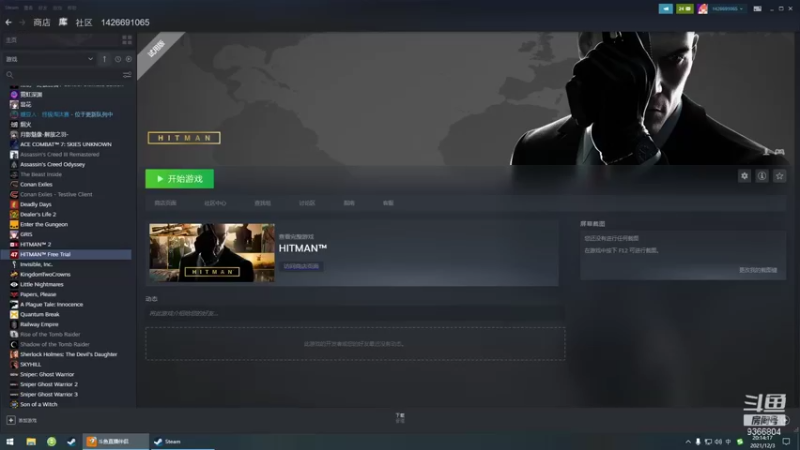Show hidden tray icons chevron
Image resolution: width=800 pixels, height=450 pixels.
[688, 441]
